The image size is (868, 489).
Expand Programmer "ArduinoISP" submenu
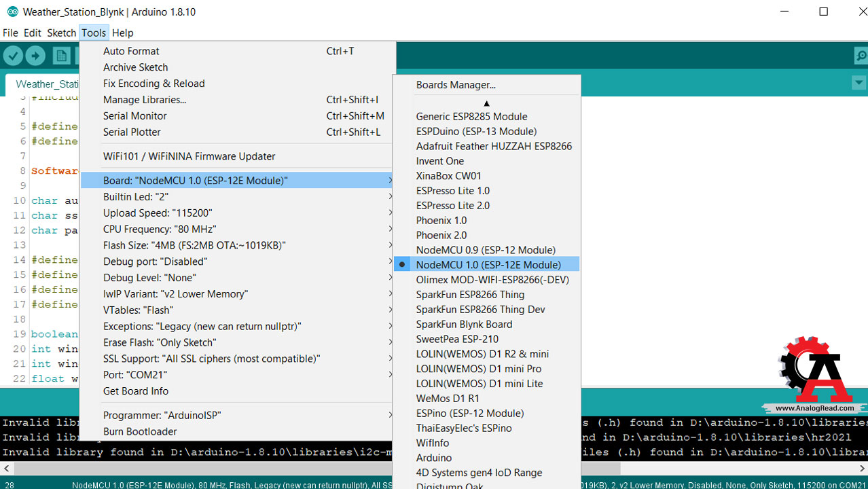coord(390,416)
